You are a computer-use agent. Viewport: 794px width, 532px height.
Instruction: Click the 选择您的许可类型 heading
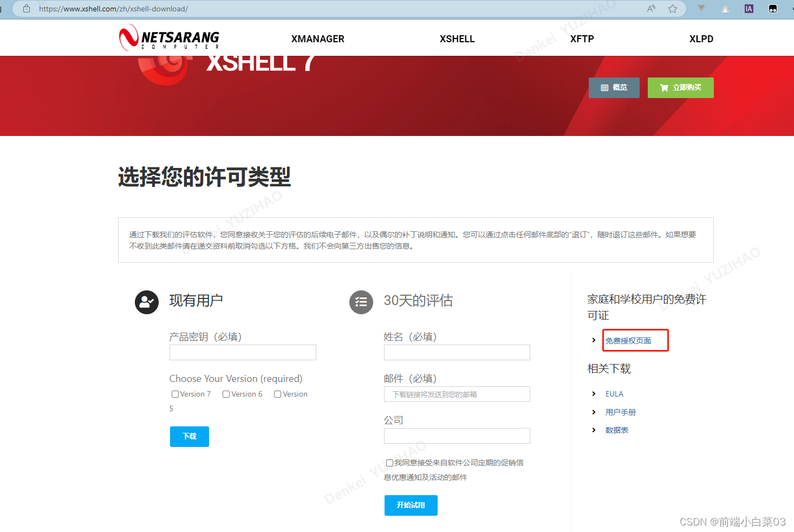[205, 177]
